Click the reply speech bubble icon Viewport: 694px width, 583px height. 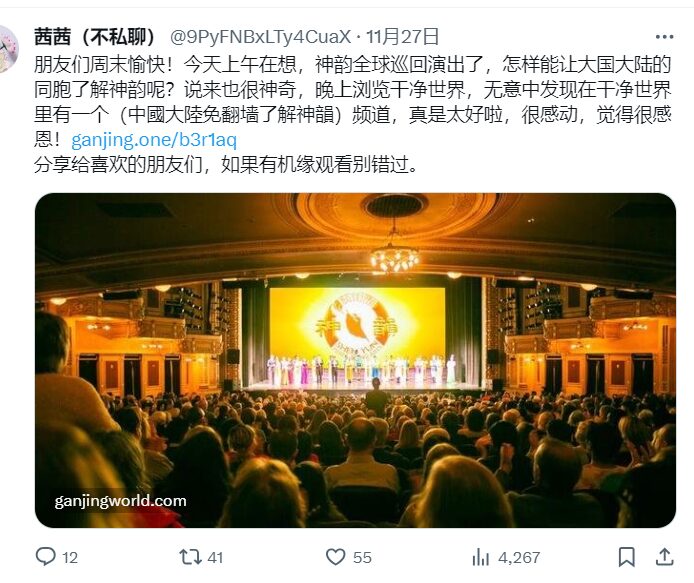point(45,556)
